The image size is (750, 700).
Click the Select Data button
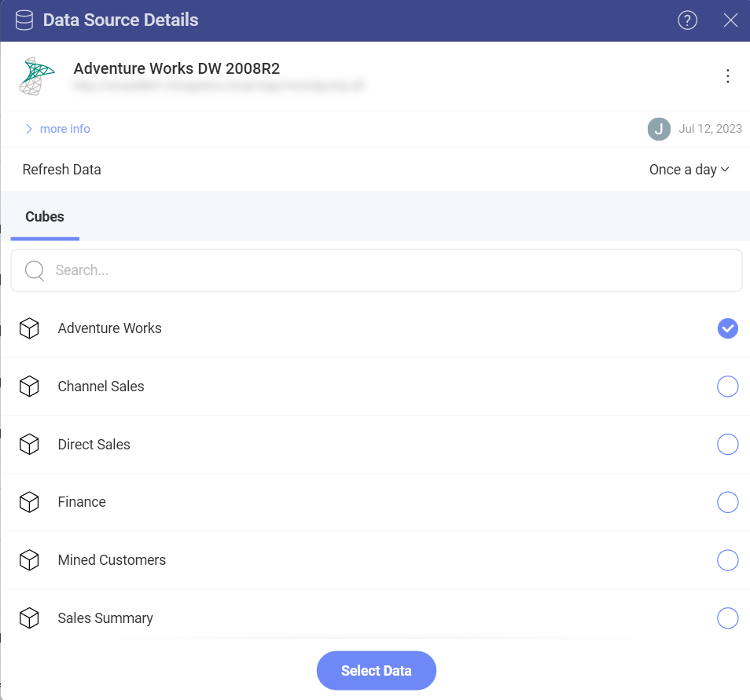click(377, 670)
